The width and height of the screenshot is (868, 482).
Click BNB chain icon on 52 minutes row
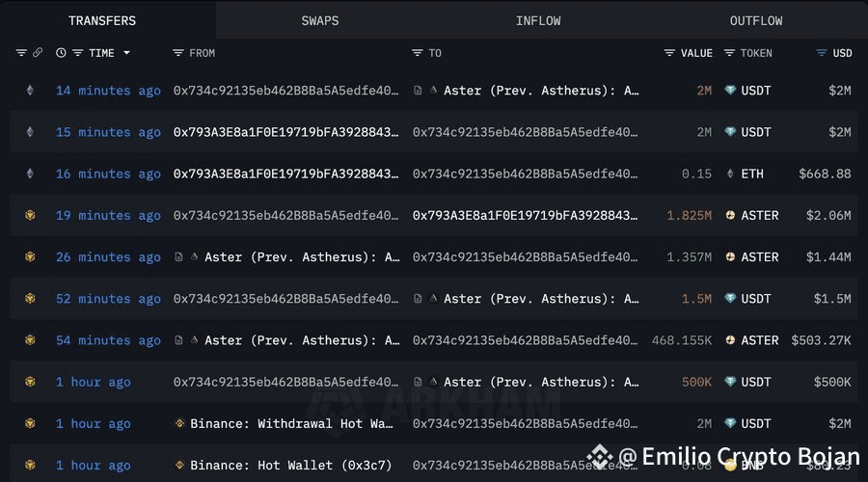[30, 298]
